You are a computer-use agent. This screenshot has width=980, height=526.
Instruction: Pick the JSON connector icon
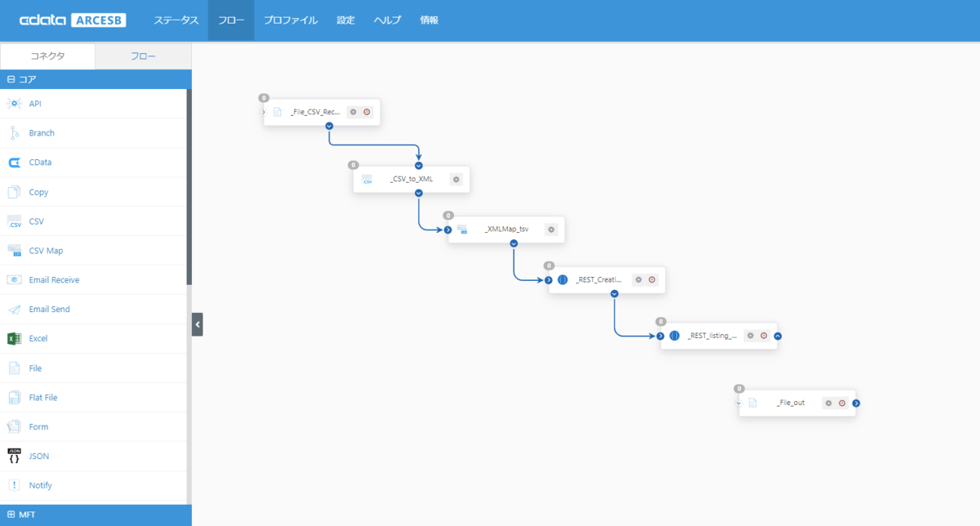point(14,456)
